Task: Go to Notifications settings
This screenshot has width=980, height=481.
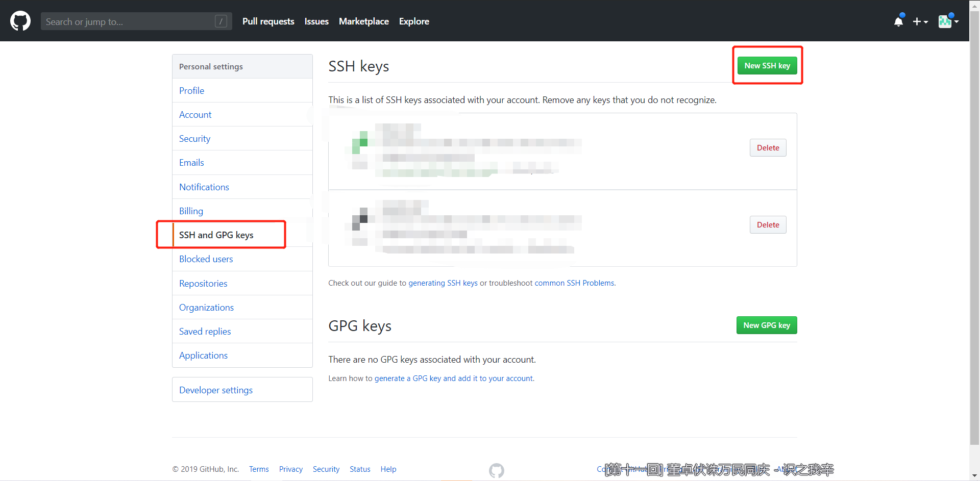Action: point(204,187)
